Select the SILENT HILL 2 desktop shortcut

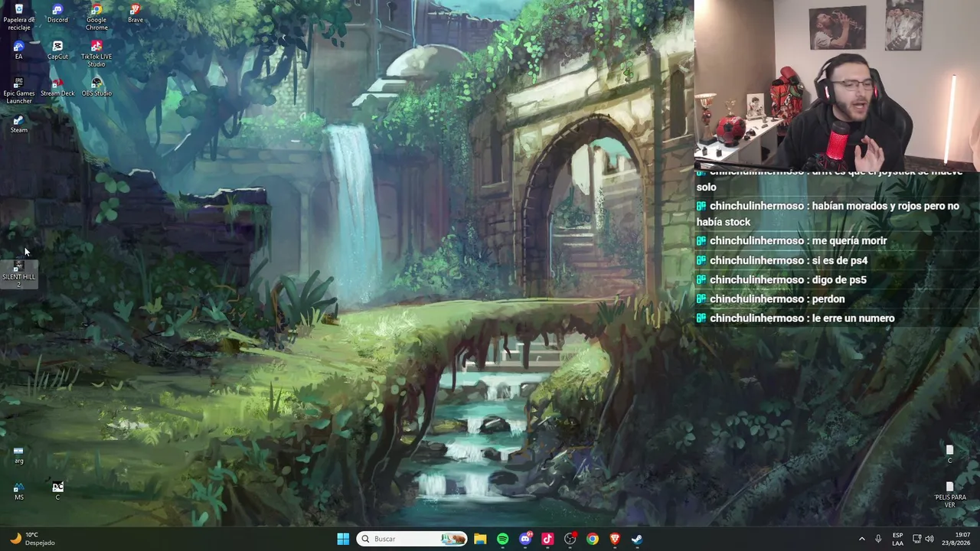tap(19, 274)
